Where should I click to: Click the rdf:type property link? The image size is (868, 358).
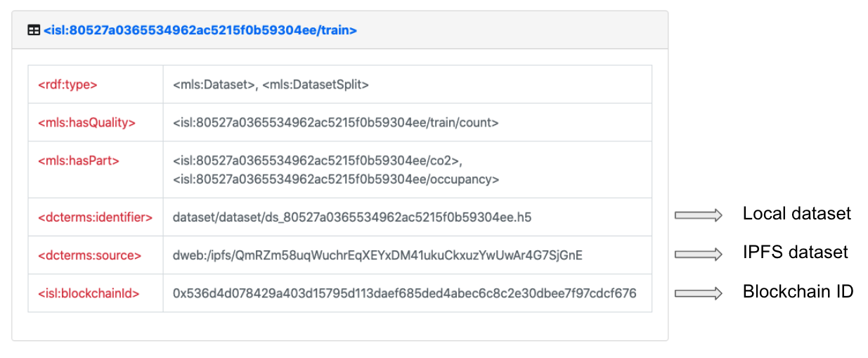click(67, 84)
